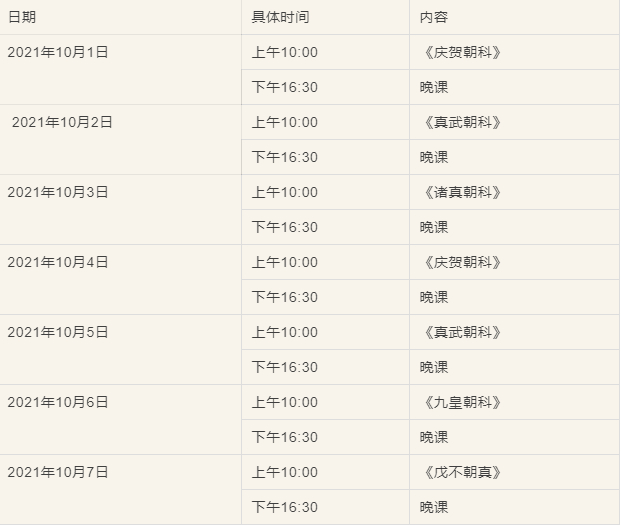Select the 2021年10月7日 date cell

point(58,472)
